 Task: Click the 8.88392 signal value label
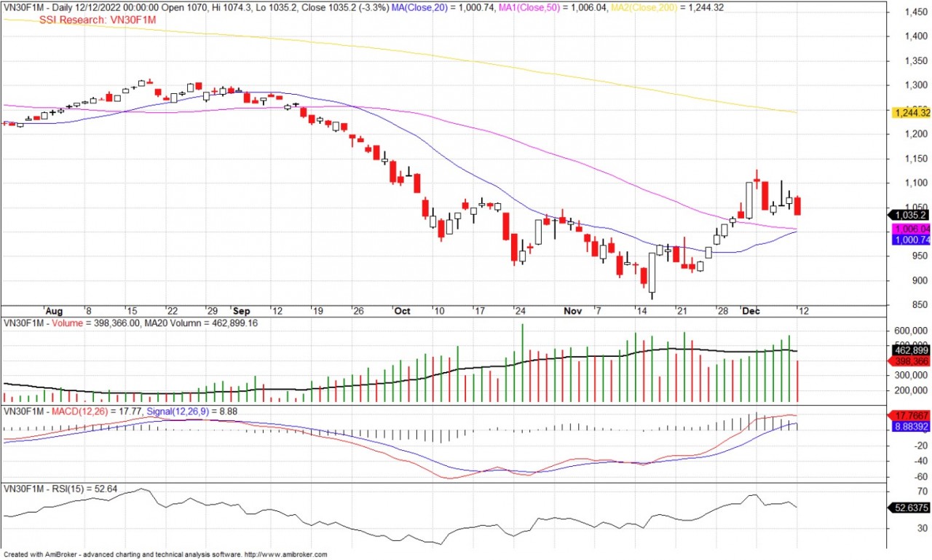point(911,428)
